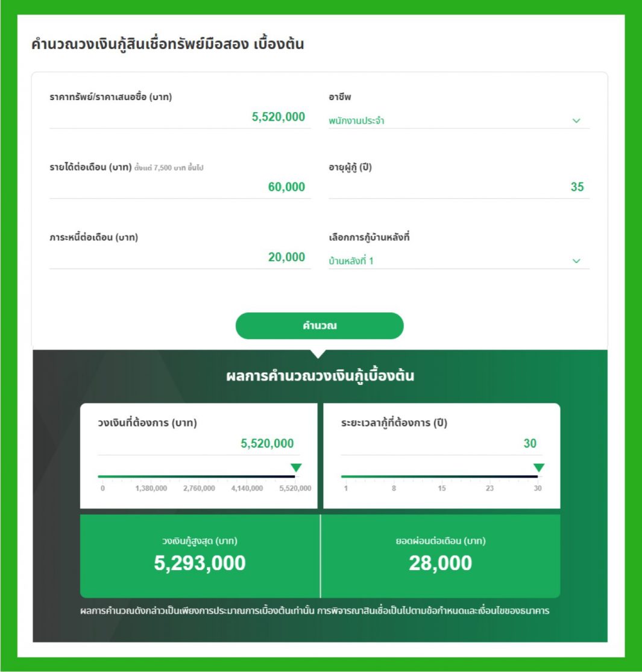The height and width of the screenshot is (672, 642).
Task: Click the chevron arrow beside พนักงานประจำ
Action: point(576,121)
